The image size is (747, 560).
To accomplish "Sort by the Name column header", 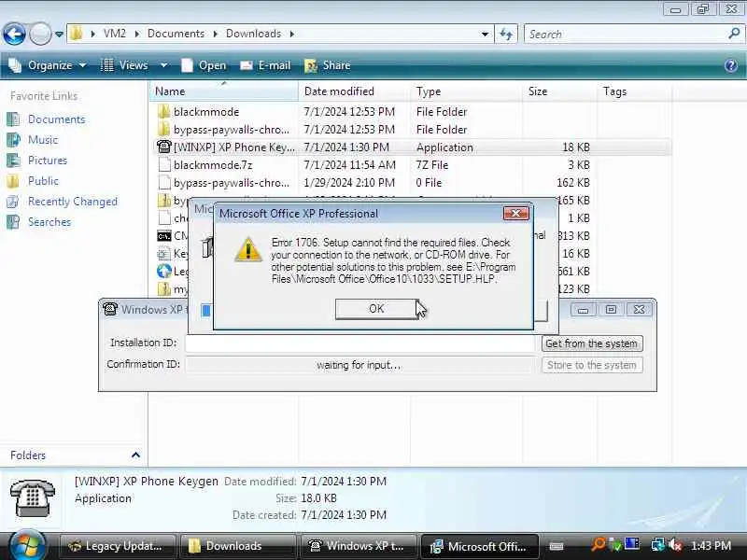I will pos(224,91).
